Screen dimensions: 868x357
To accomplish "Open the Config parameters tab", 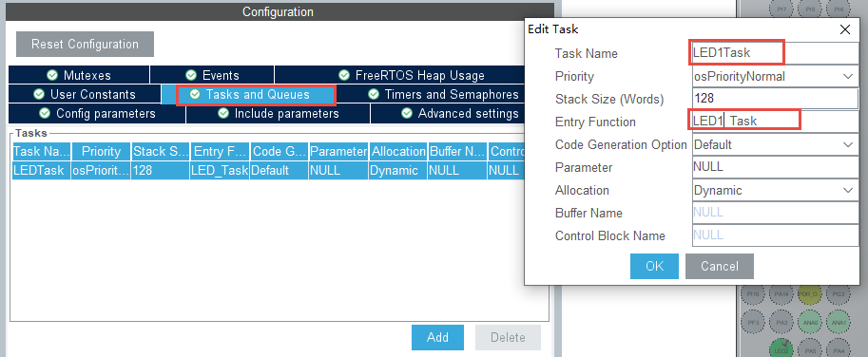I will [x=97, y=113].
